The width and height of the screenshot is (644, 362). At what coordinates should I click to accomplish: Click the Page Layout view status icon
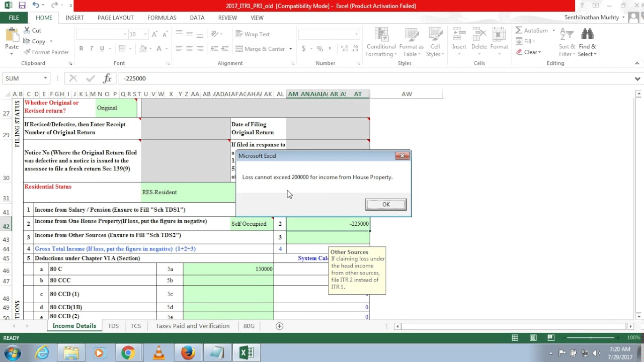(533, 338)
